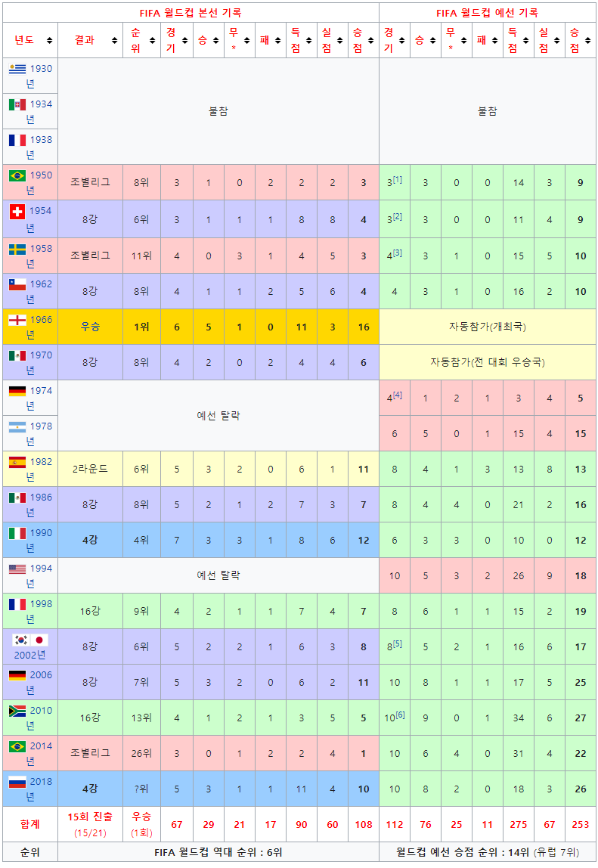Open footnote [3] in the 1958 row
The image size is (598, 868).
pos(398,253)
